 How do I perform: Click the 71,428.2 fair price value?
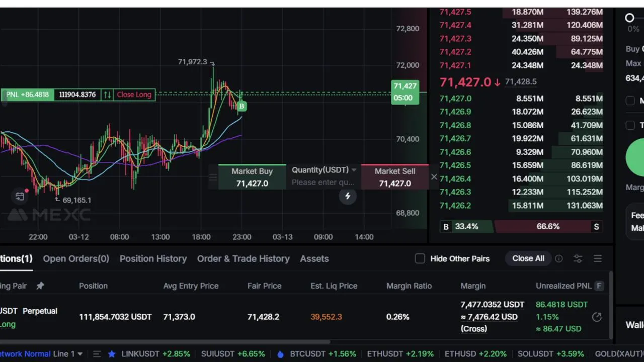263,317
